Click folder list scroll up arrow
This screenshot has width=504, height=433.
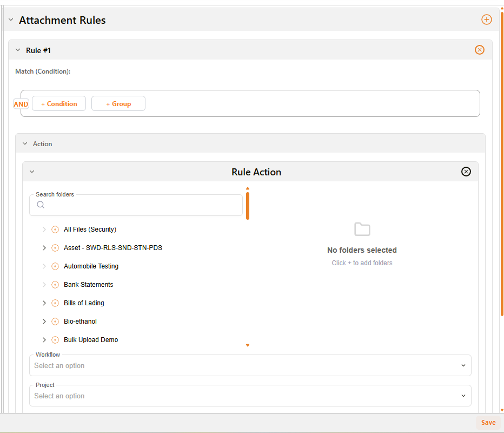pos(248,188)
